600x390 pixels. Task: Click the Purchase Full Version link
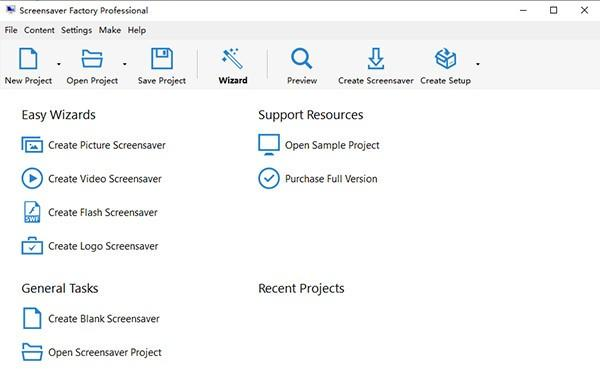(331, 179)
